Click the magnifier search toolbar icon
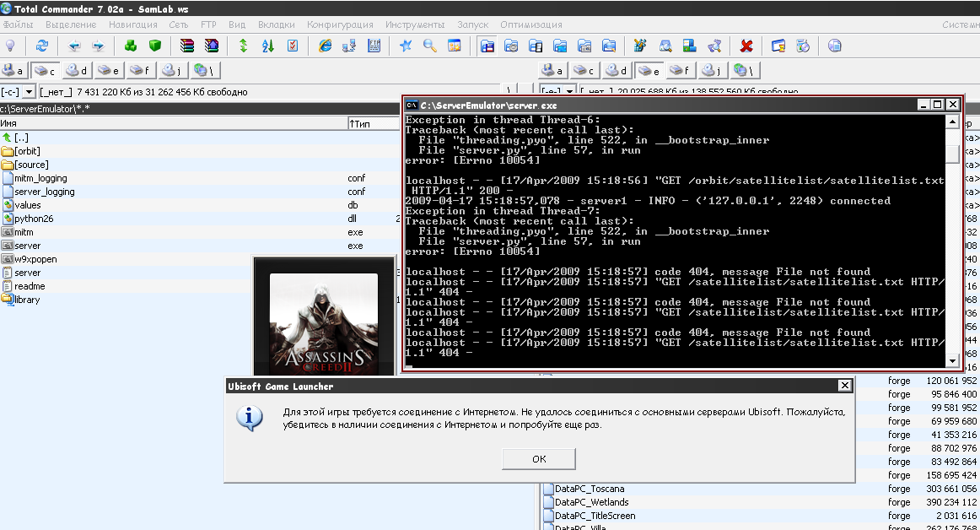Screen dimensions: 980x530 click(x=429, y=46)
